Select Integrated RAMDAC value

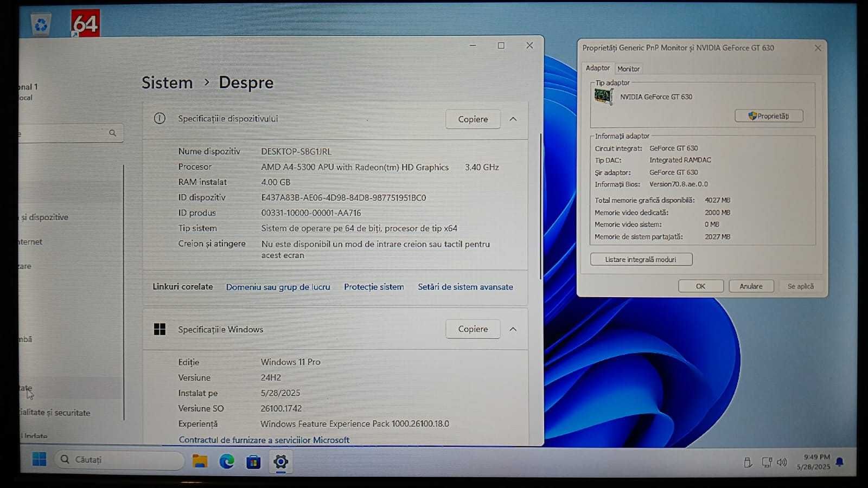click(680, 160)
